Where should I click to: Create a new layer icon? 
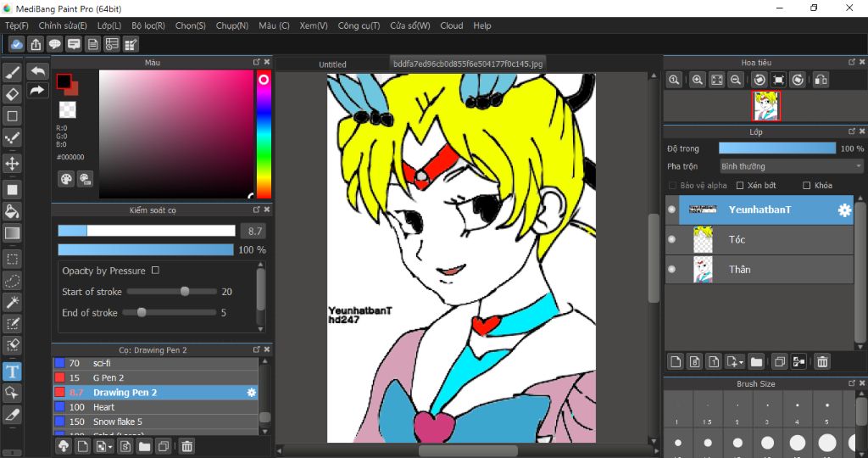point(676,361)
